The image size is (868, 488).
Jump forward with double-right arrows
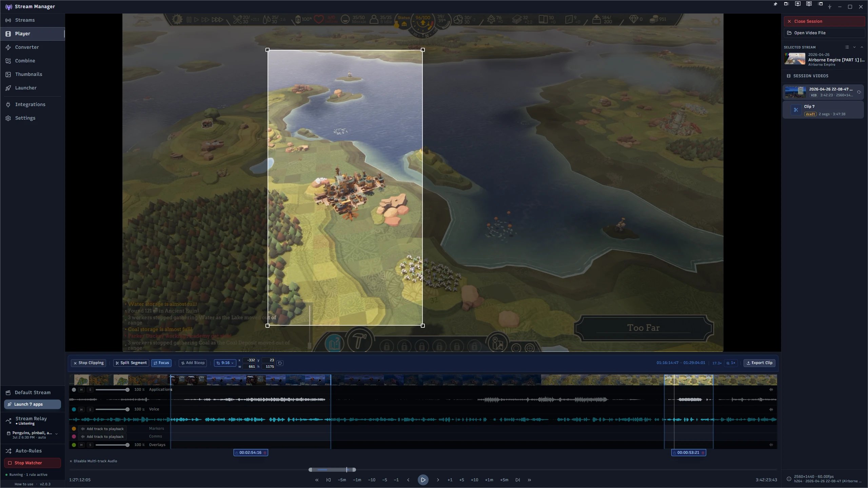(x=529, y=480)
